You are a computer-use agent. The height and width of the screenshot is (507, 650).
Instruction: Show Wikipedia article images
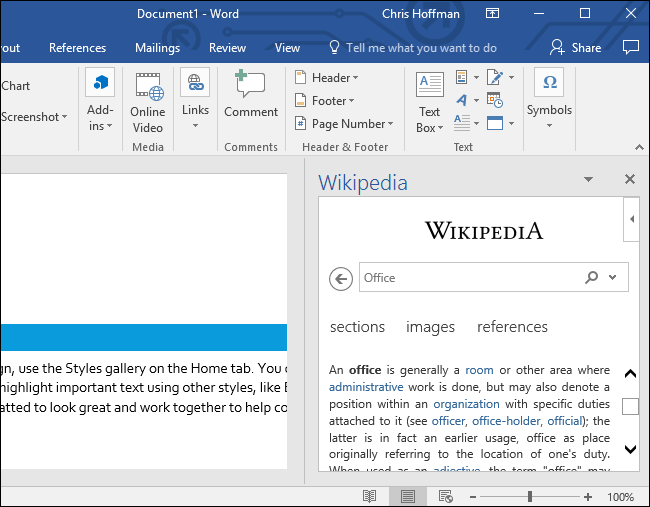pos(430,327)
